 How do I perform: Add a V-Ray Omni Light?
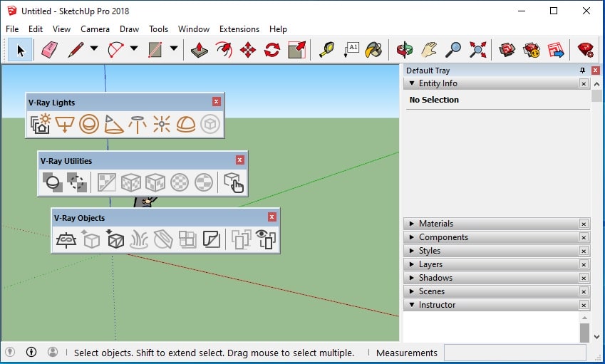click(162, 124)
